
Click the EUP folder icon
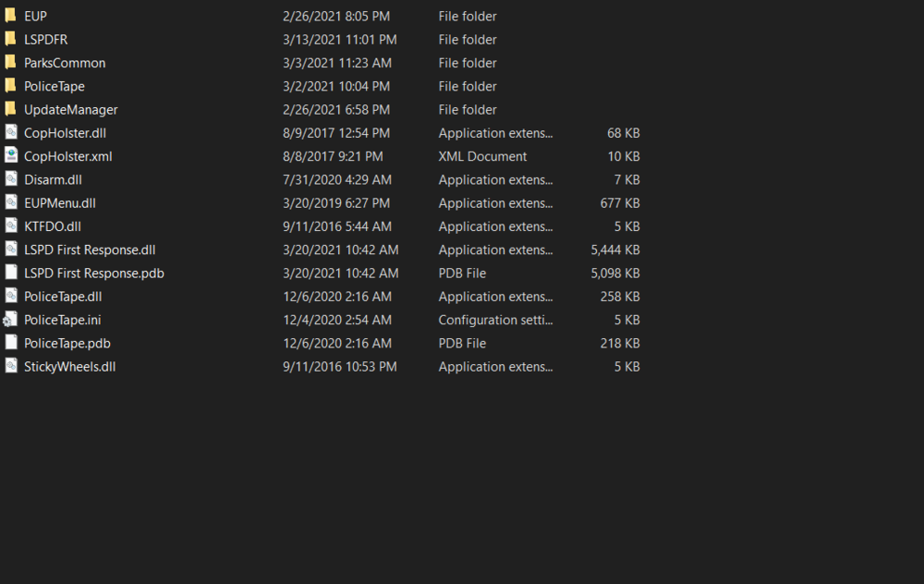(11, 16)
